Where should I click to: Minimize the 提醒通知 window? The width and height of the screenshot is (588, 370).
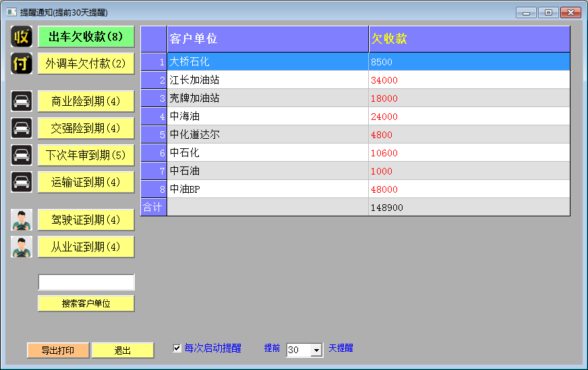(526, 13)
